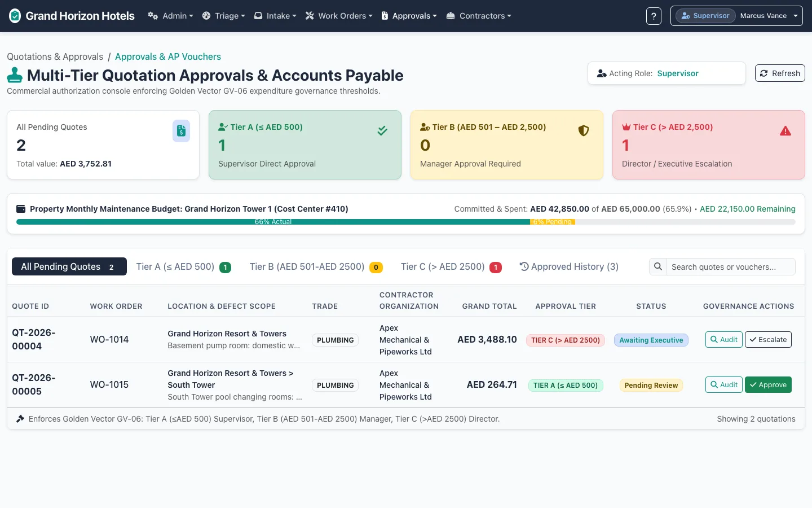
Task: Click the Awaiting Executive status badge
Action: coord(651,340)
